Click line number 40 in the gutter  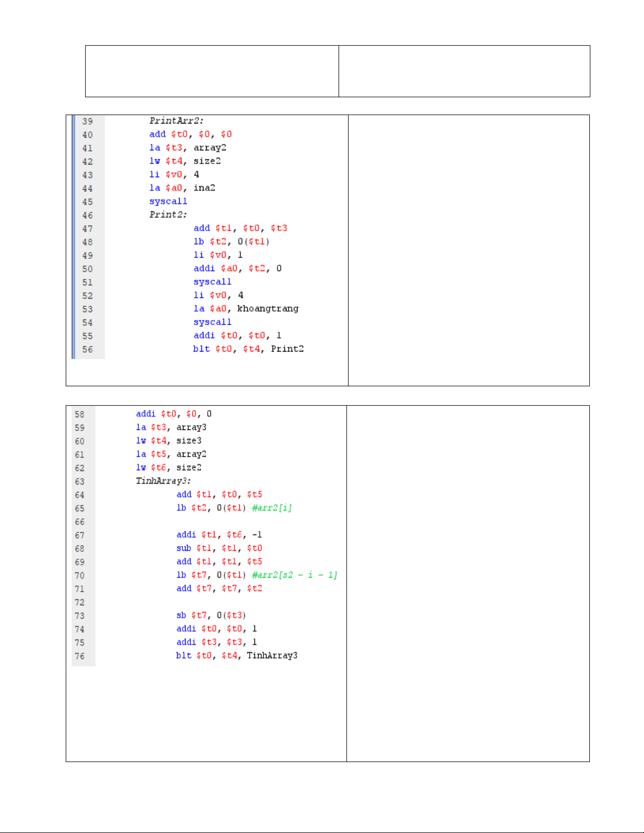click(x=87, y=135)
